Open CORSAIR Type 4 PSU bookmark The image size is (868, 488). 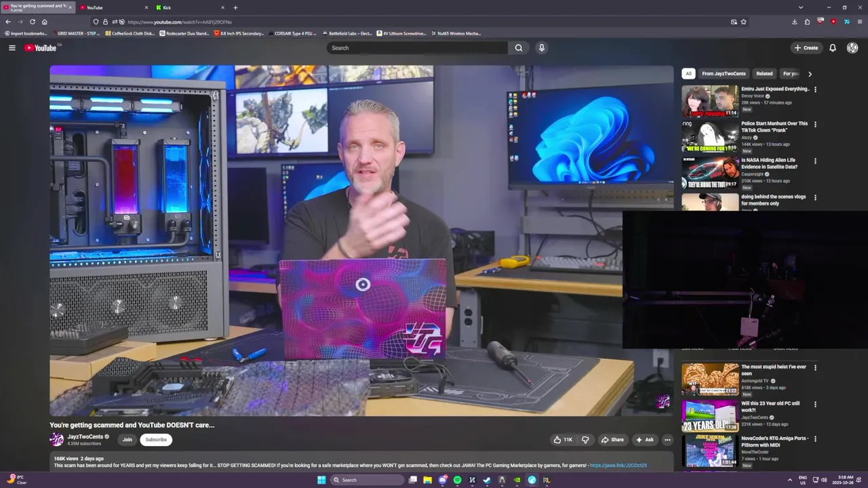point(293,33)
